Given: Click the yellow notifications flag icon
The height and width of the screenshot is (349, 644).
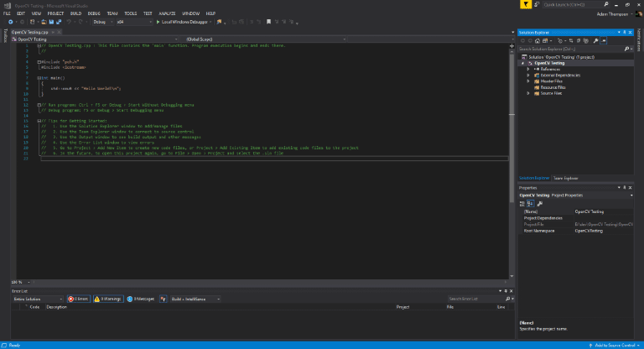Looking at the screenshot, I should pyautogui.click(x=526, y=4).
